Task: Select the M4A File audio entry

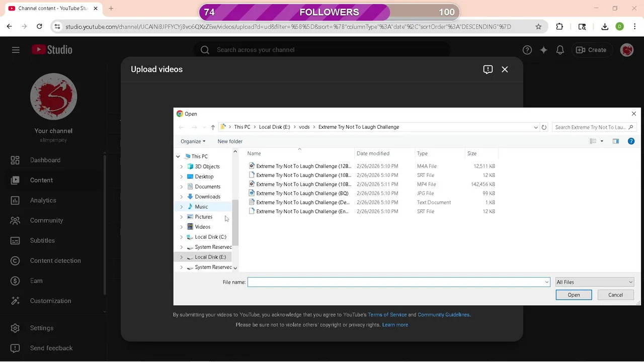Action: 372,166
